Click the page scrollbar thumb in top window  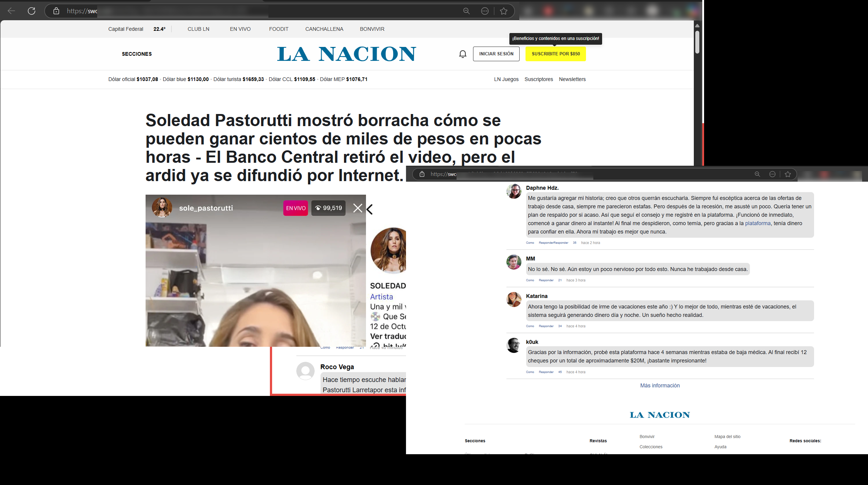[697, 42]
